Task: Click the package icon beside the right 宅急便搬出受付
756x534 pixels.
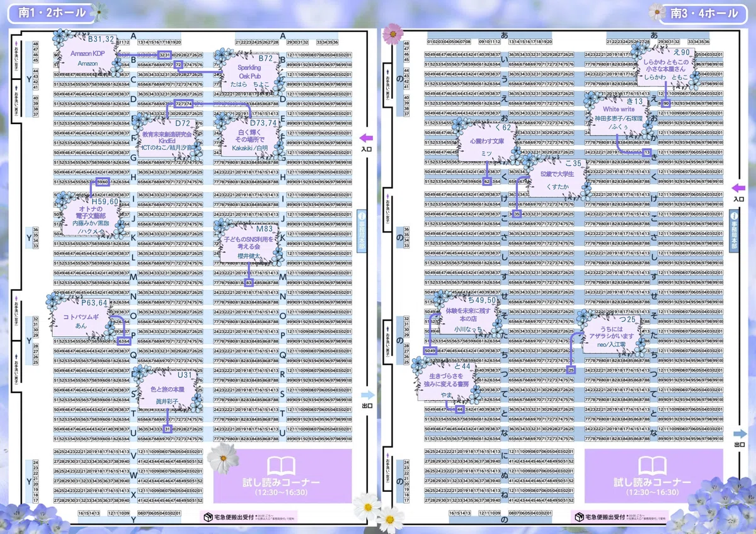Action: pos(580,516)
